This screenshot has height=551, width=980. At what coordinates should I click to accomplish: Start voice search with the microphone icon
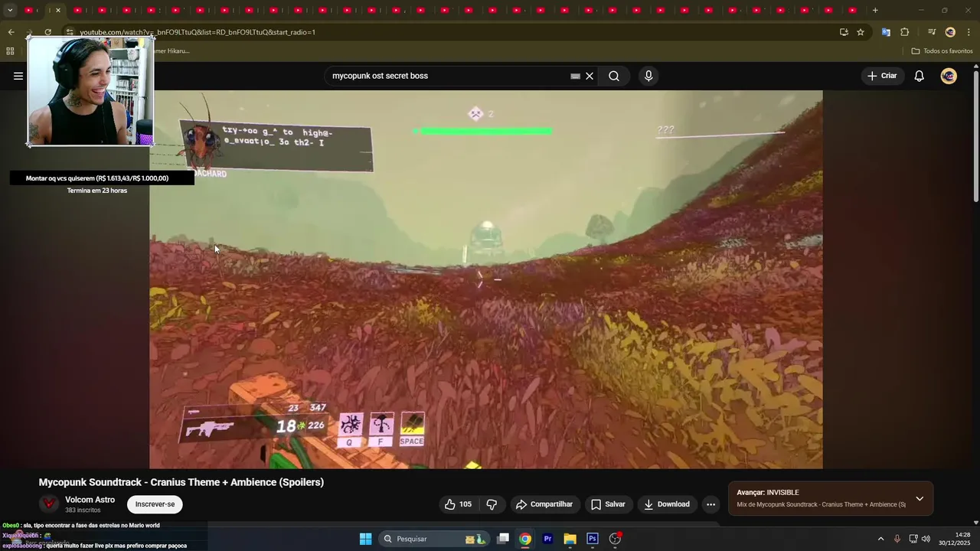(x=648, y=76)
